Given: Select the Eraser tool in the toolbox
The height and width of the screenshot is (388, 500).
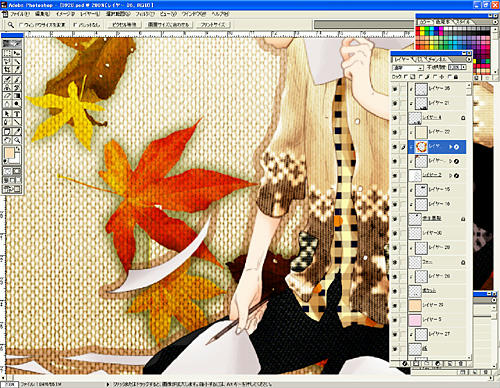Looking at the screenshot, I should tap(7, 96).
